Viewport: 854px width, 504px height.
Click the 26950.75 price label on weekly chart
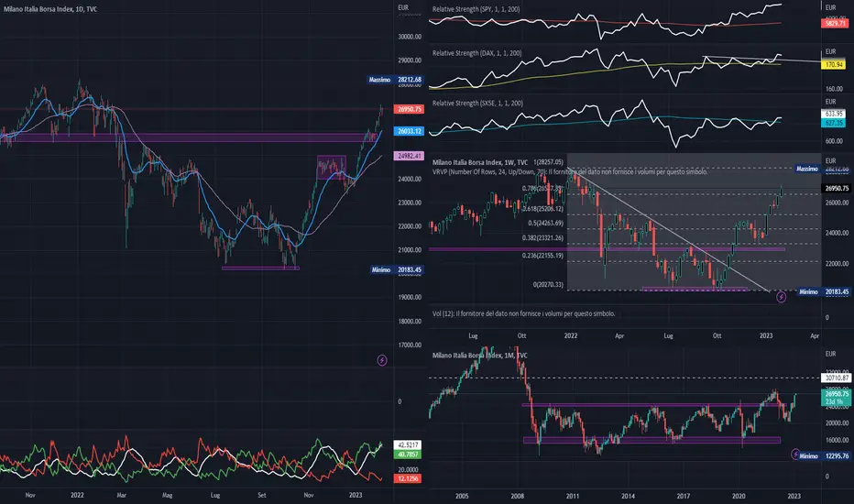836,189
